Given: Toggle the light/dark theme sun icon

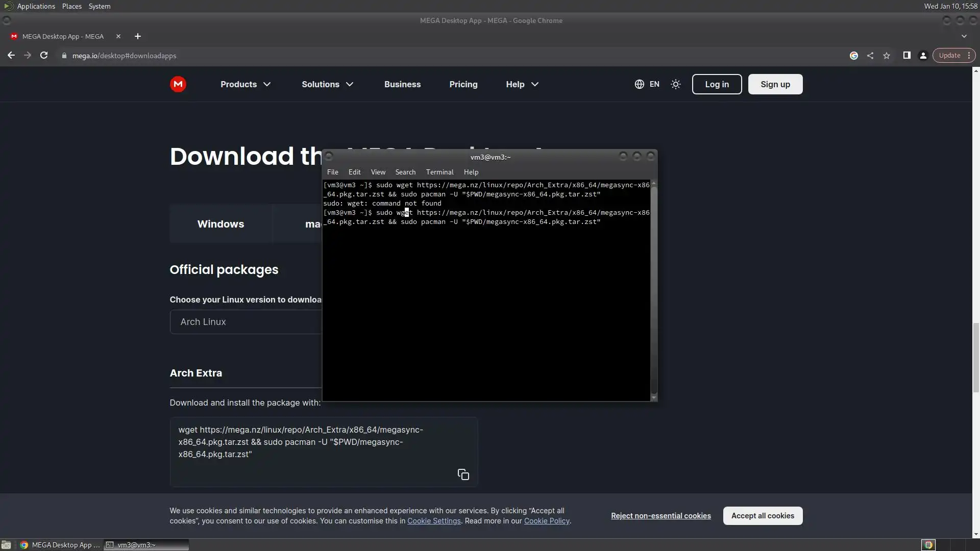Looking at the screenshot, I should (676, 84).
